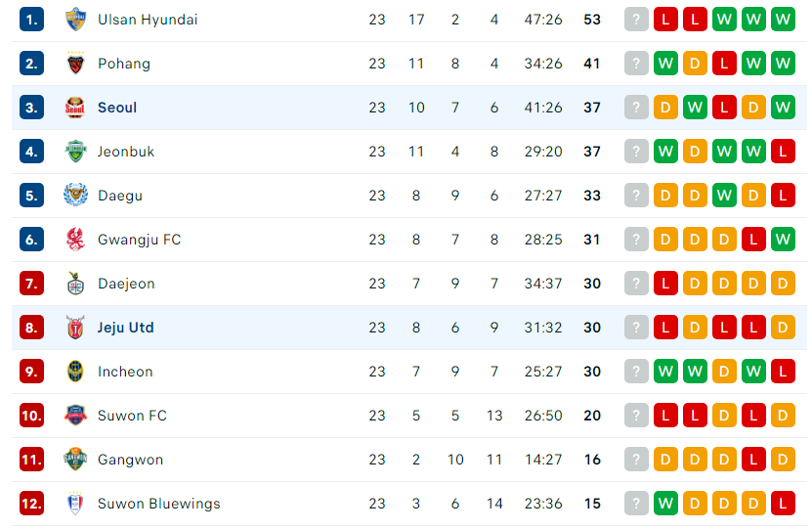Click Seoul's first orange D form badge
The height and width of the screenshot is (530, 812).
tap(665, 108)
